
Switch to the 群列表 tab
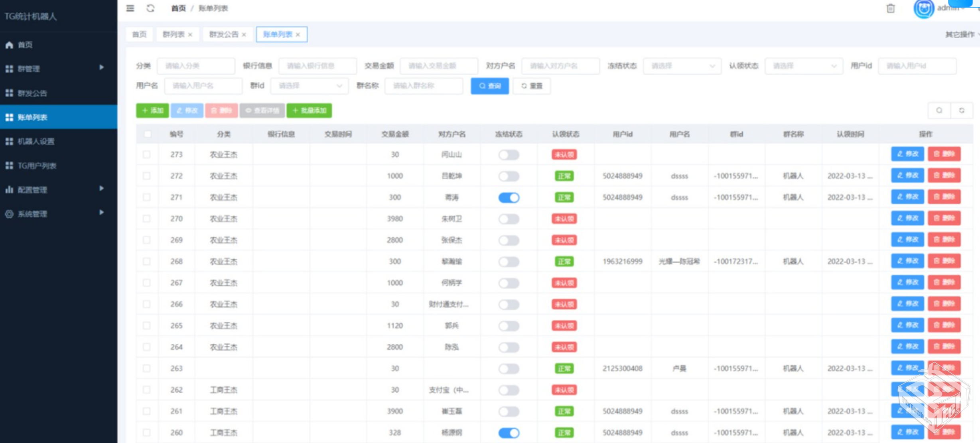click(x=174, y=34)
